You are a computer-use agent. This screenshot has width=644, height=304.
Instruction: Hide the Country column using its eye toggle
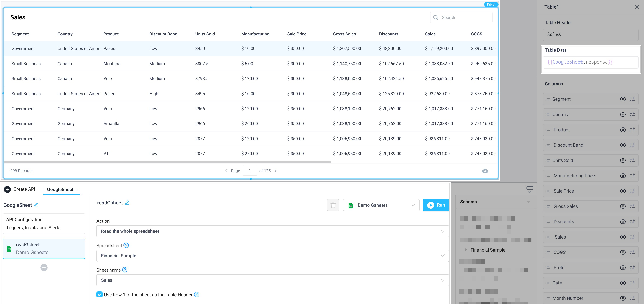click(x=623, y=114)
